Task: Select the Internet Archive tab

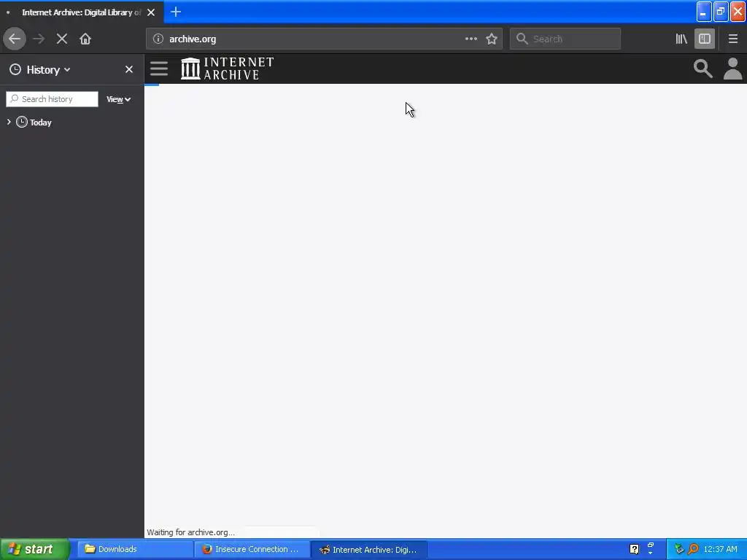Action: pos(82,12)
